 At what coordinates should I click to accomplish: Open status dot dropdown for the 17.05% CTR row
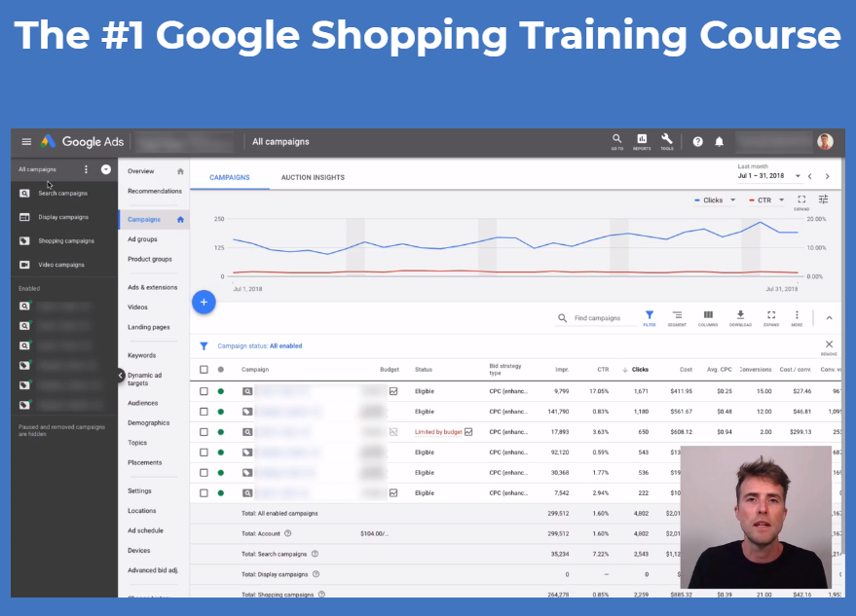220,391
